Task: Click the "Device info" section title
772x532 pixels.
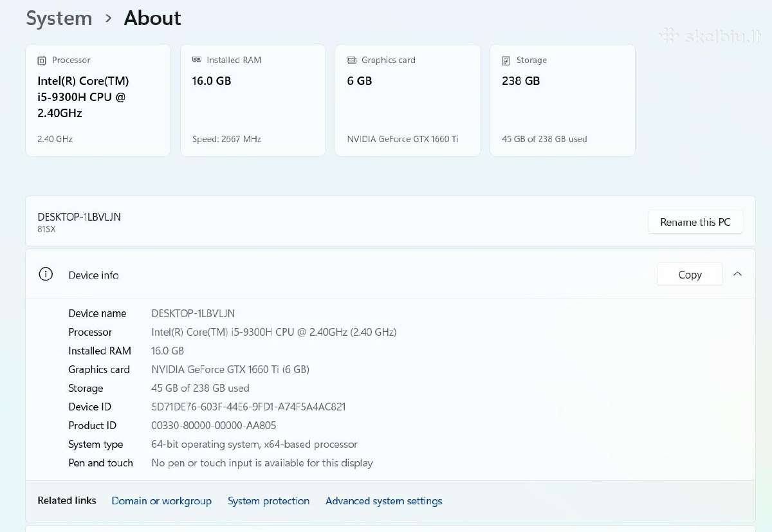Action: pos(93,275)
